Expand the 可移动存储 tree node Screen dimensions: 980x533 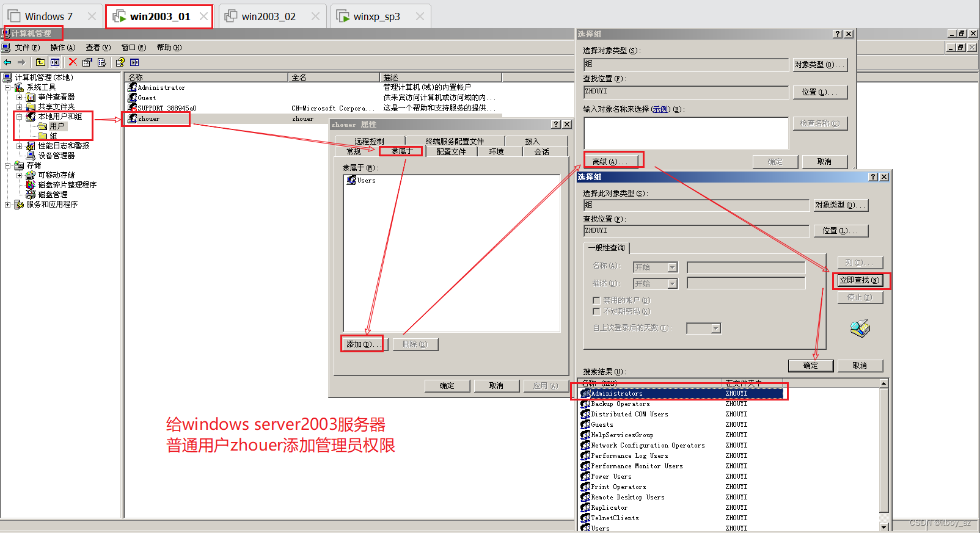[x=20, y=175]
